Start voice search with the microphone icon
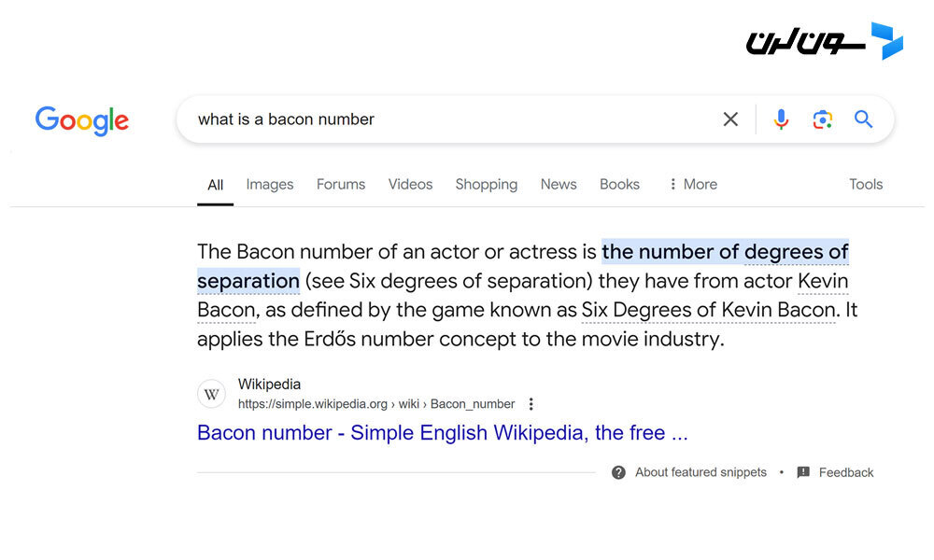934x560 pixels. (781, 119)
